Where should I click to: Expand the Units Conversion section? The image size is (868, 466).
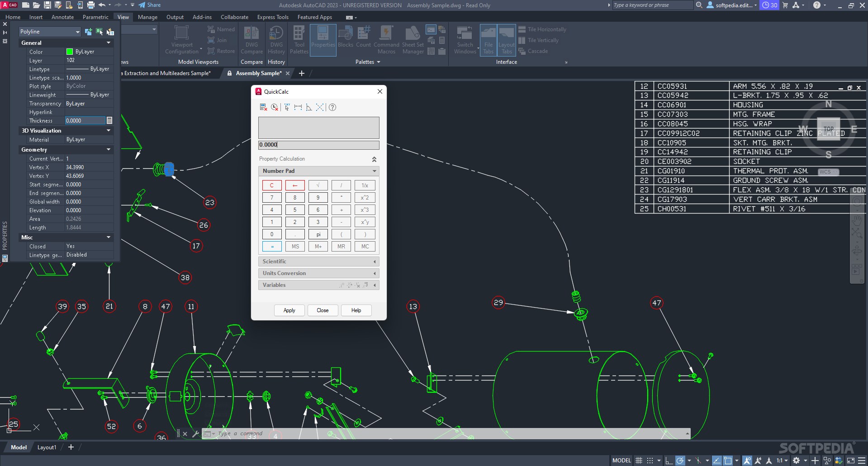(374, 273)
